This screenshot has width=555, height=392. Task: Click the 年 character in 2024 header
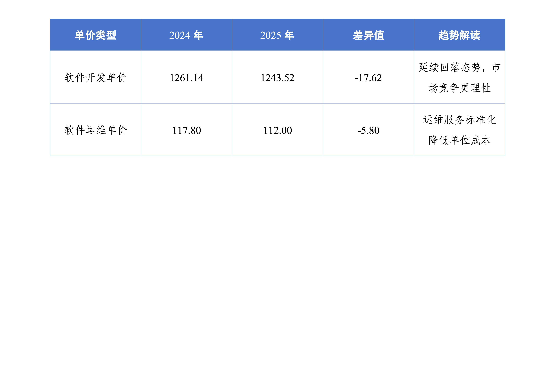click(x=198, y=35)
